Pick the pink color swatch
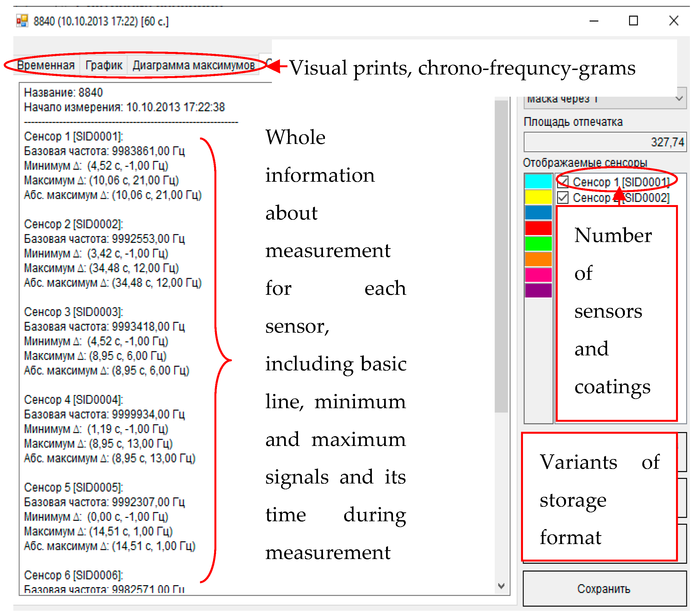696x616 pixels. click(x=539, y=275)
